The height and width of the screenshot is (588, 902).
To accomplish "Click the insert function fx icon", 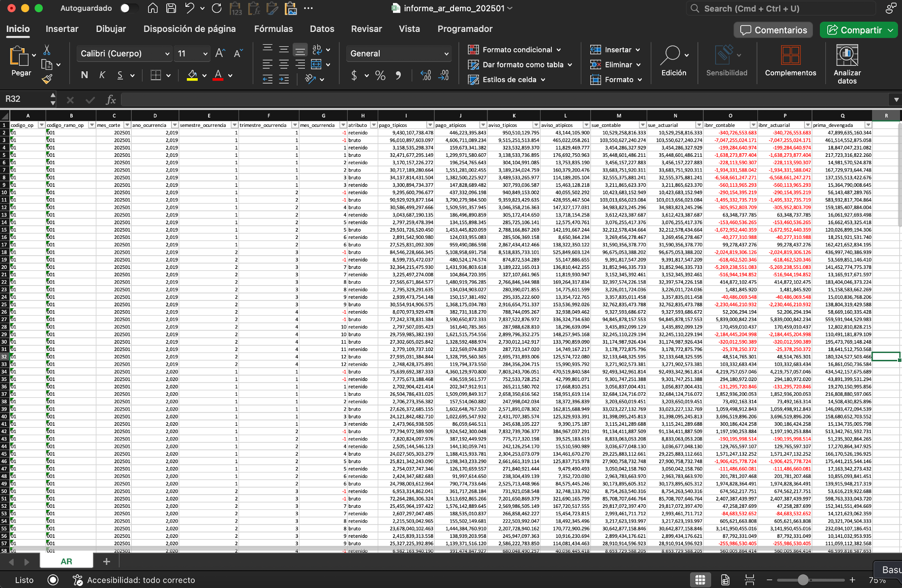I will (111, 100).
